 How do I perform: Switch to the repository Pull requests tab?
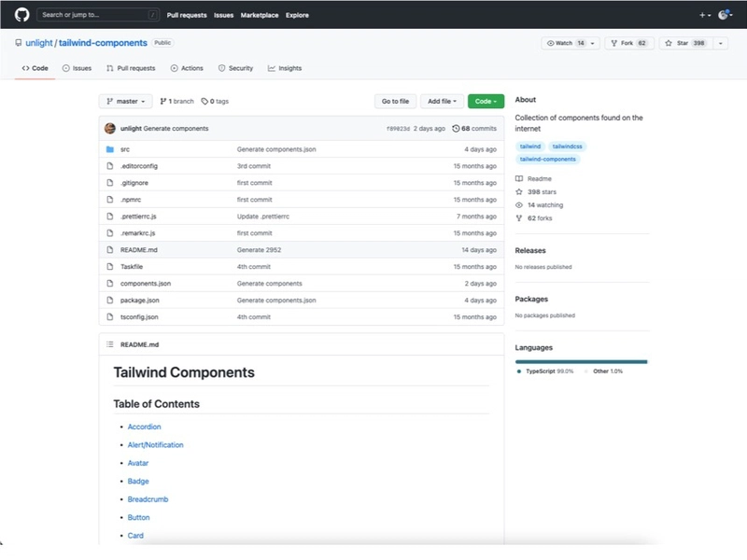(x=131, y=68)
